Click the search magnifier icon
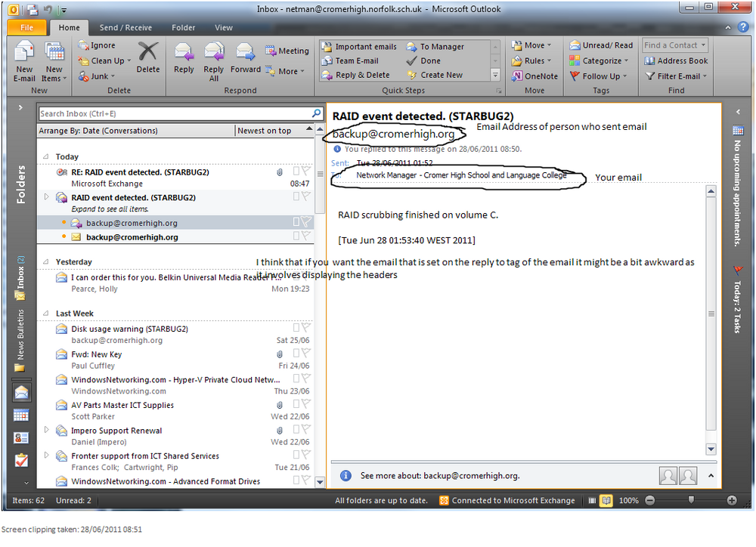Image resolution: width=756 pixels, height=547 pixels. pyautogui.click(x=316, y=113)
